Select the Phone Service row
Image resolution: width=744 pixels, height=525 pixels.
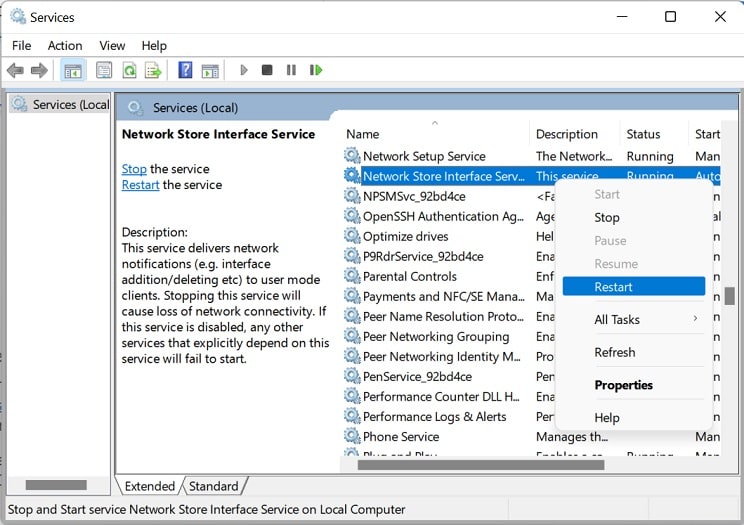point(531,436)
